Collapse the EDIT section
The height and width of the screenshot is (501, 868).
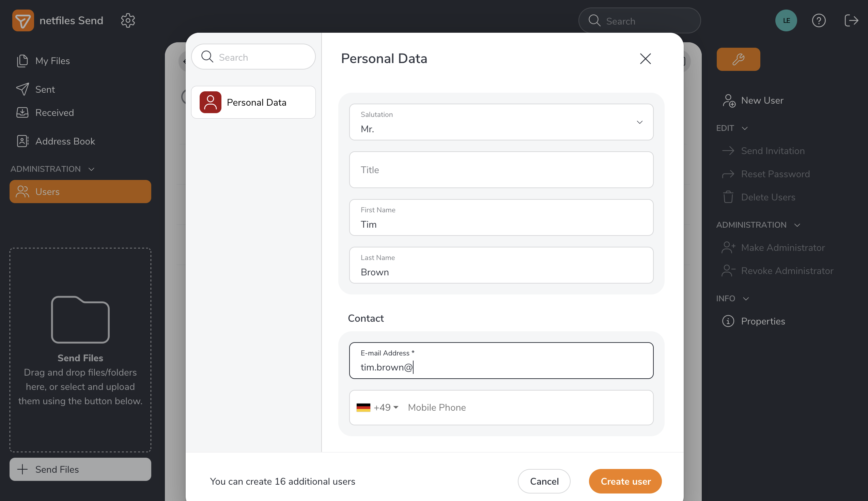(x=745, y=128)
